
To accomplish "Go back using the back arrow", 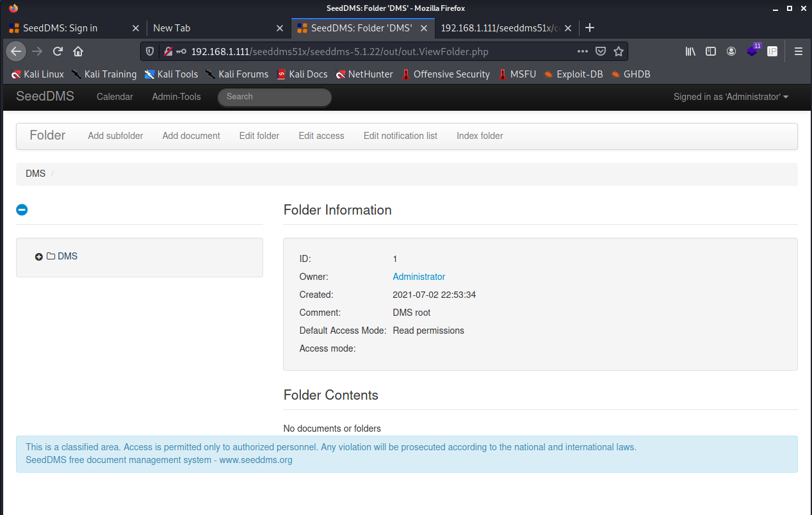I will 16,51.
